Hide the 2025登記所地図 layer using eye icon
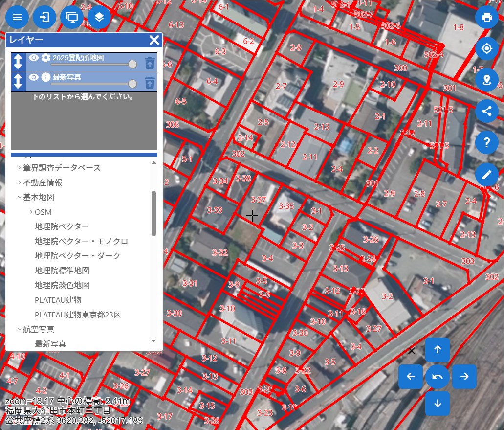The height and width of the screenshot is (430, 504). point(33,58)
